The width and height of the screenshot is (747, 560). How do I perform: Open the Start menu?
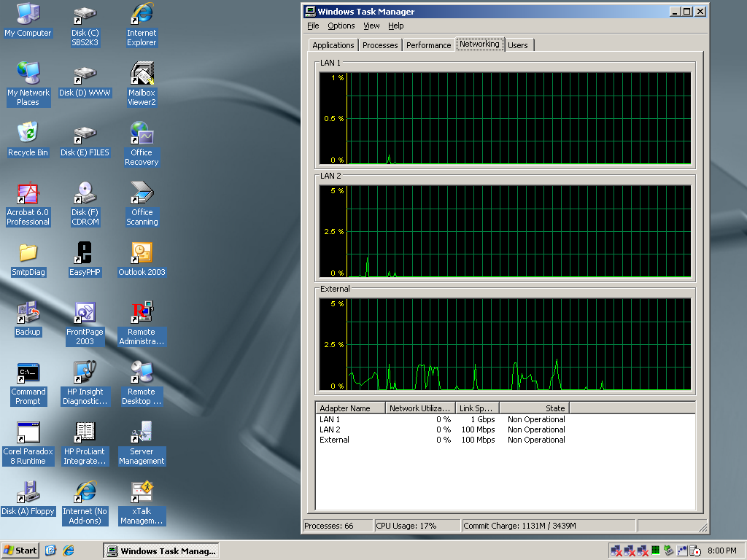point(20,551)
